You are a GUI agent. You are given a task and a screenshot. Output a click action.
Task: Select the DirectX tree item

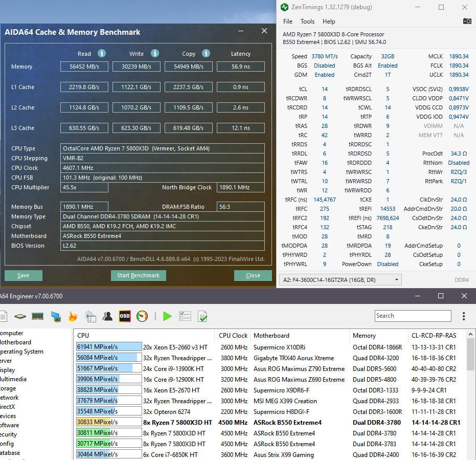click(7, 406)
